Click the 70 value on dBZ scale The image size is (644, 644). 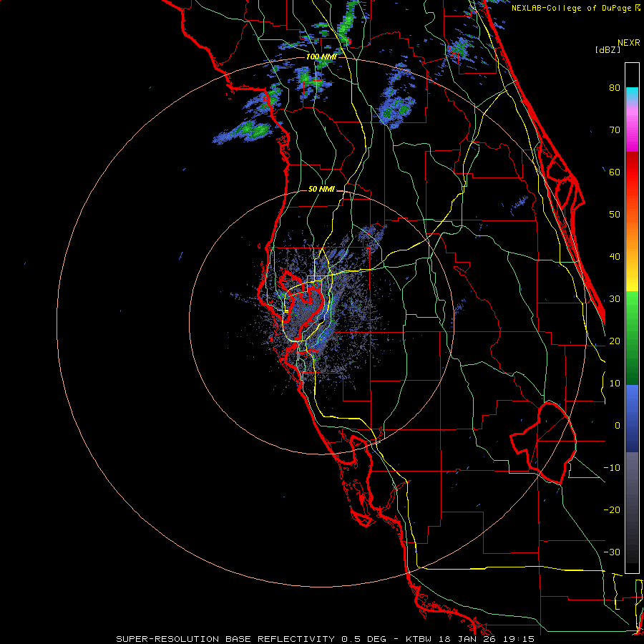point(615,130)
